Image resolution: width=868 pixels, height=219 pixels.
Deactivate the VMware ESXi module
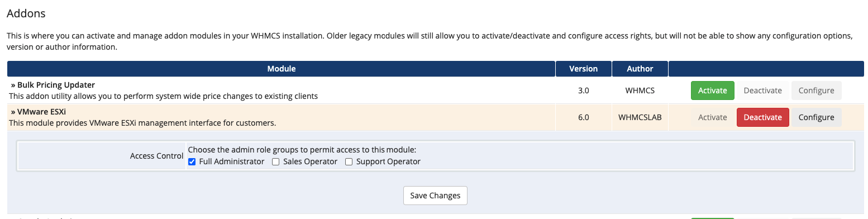pyautogui.click(x=762, y=117)
